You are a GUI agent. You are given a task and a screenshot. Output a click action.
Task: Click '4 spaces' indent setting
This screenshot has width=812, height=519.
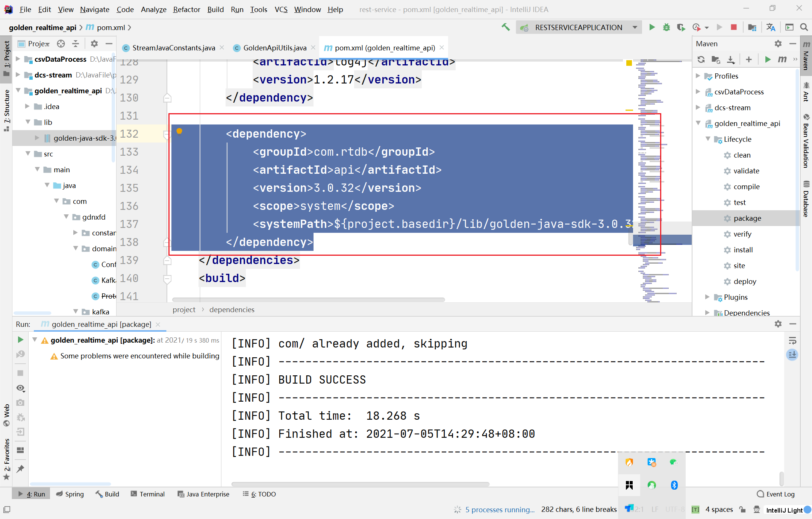pyautogui.click(x=719, y=510)
